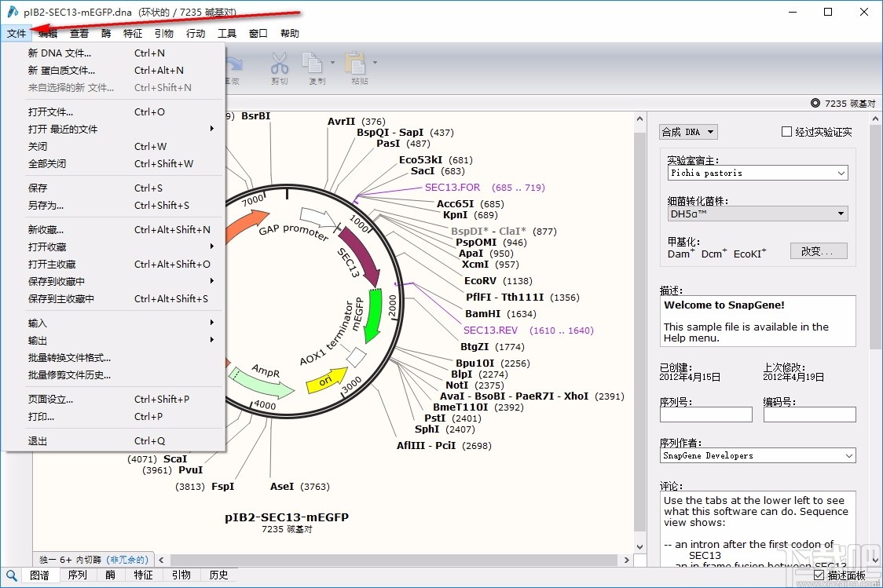Open the paste dropdown arrow next to 粘贴
Screen dimensions: 883x588
(375, 63)
